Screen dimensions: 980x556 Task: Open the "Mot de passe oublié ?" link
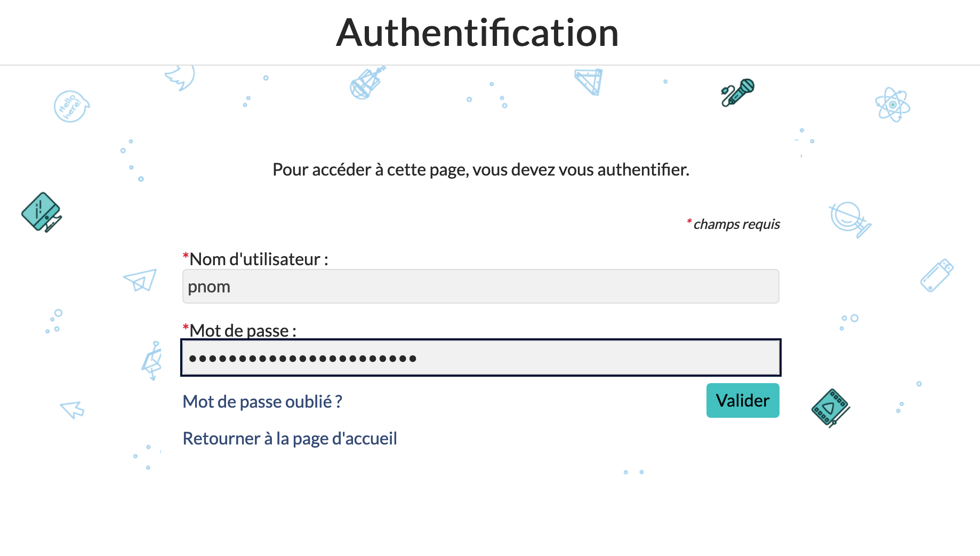tap(262, 402)
